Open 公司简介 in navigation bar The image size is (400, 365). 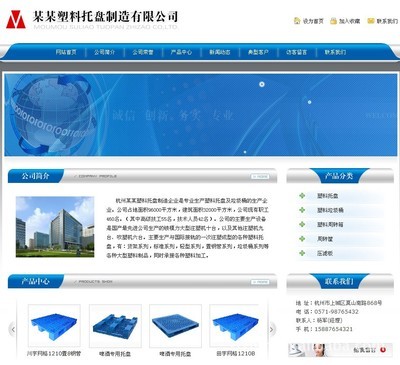click(104, 52)
